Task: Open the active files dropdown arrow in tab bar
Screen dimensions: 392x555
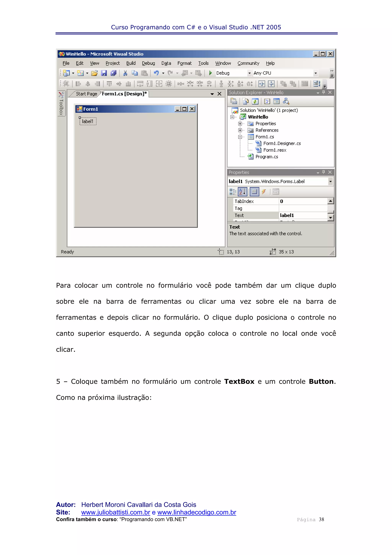Action: (212, 94)
